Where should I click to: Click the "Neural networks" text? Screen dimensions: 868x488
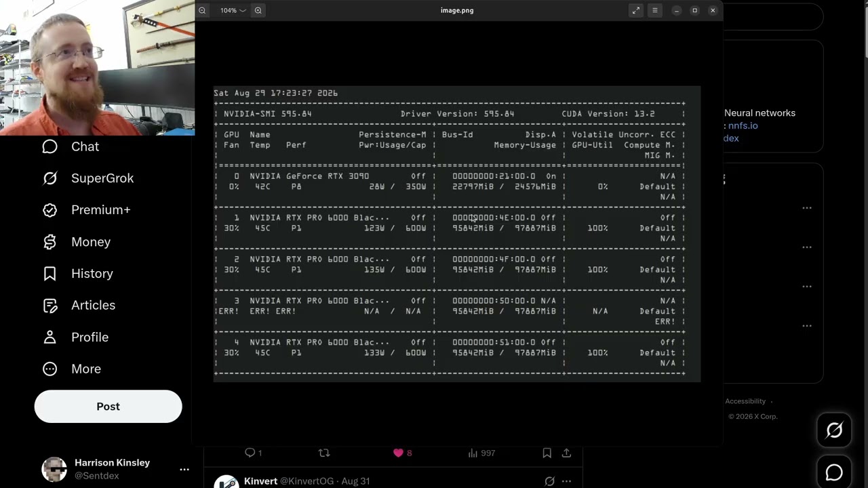(759, 113)
